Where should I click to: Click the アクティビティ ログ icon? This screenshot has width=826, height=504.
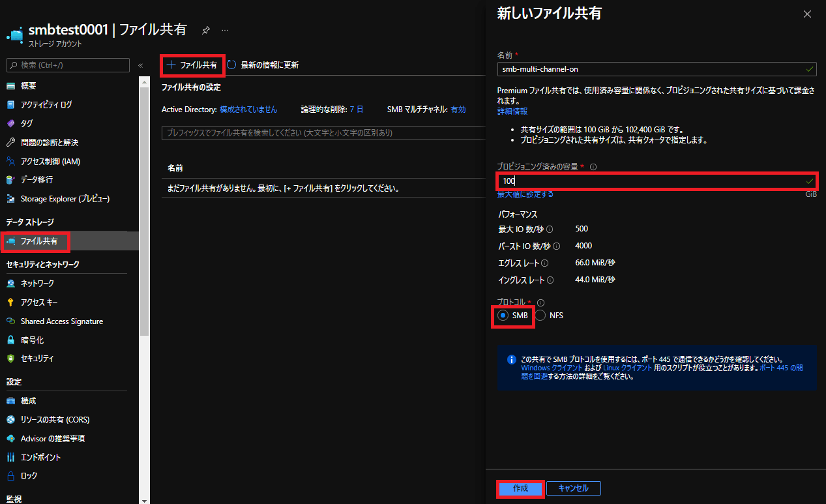click(10, 104)
